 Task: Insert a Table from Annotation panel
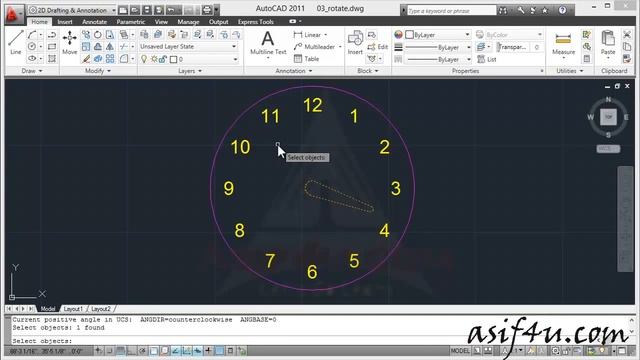click(x=307, y=59)
